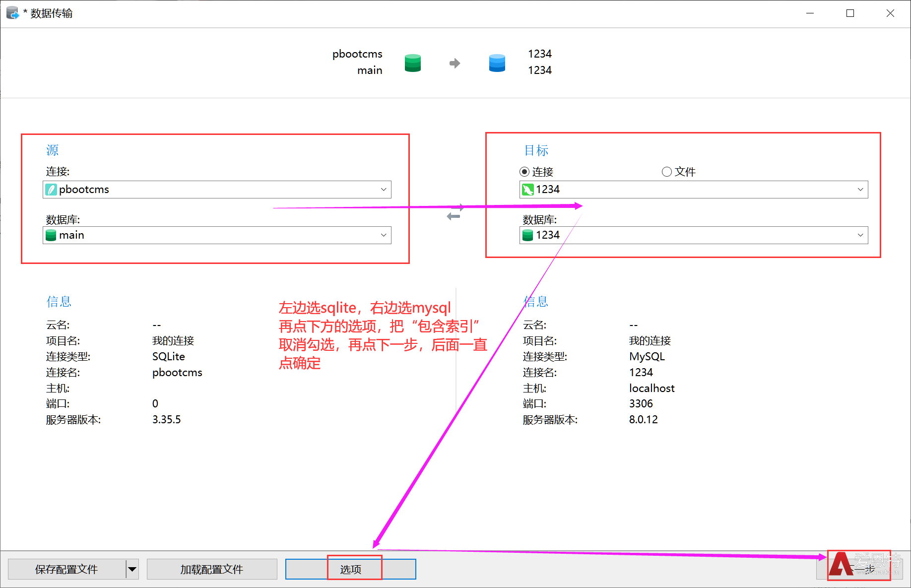Click the localhost host value
Screen dimensions: 911x588
pyautogui.click(x=652, y=389)
